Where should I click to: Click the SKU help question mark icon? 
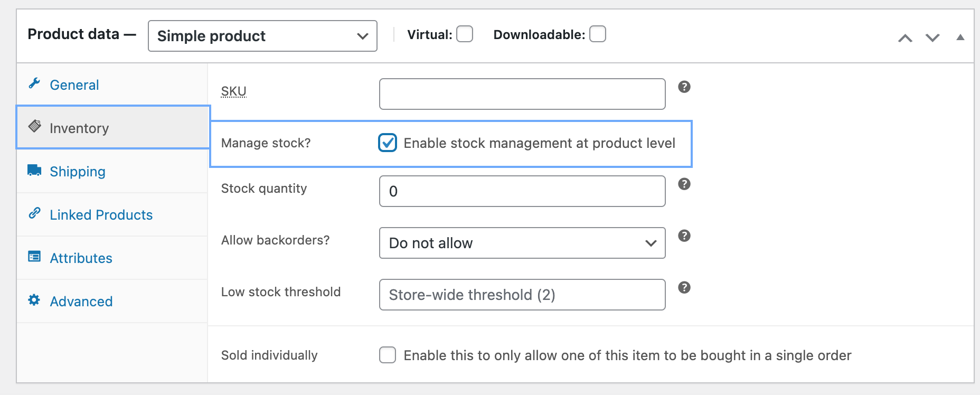[x=684, y=87]
